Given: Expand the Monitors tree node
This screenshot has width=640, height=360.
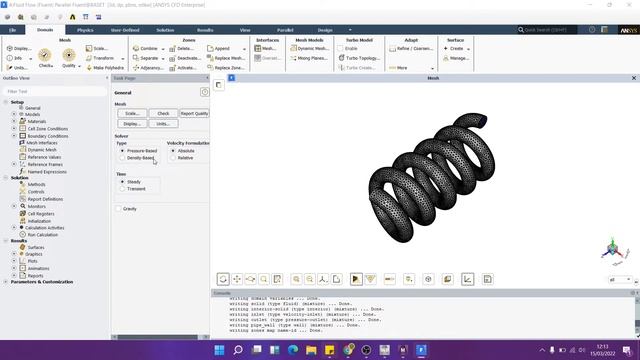Looking at the screenshot, I should (x=14, y=206).
